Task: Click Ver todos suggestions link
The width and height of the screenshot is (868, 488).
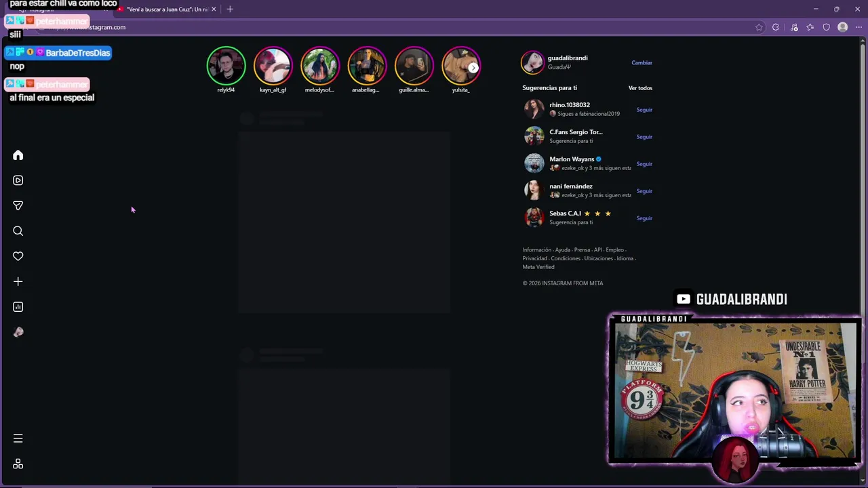Action: pos(640,88)
